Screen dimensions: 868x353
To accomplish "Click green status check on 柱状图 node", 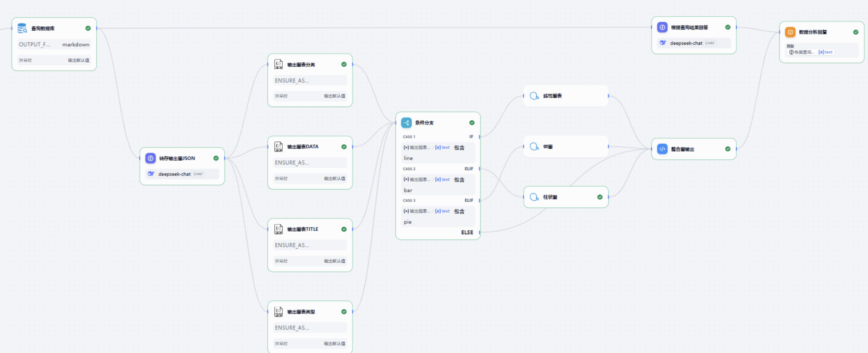I will (600, 197).
